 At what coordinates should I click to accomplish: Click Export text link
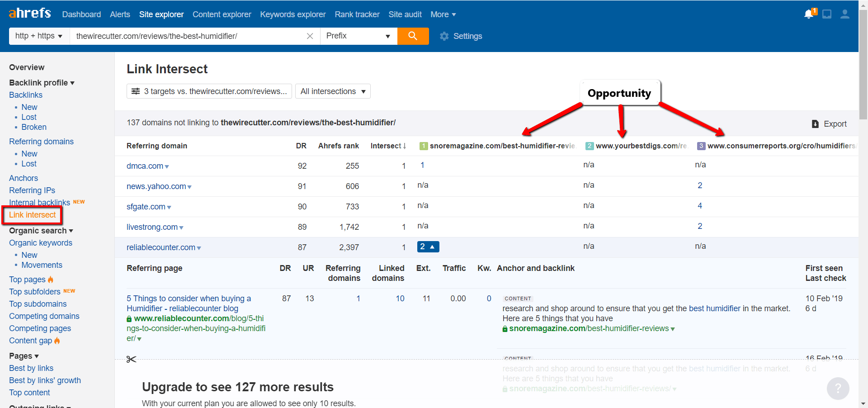tap(835, 124)
